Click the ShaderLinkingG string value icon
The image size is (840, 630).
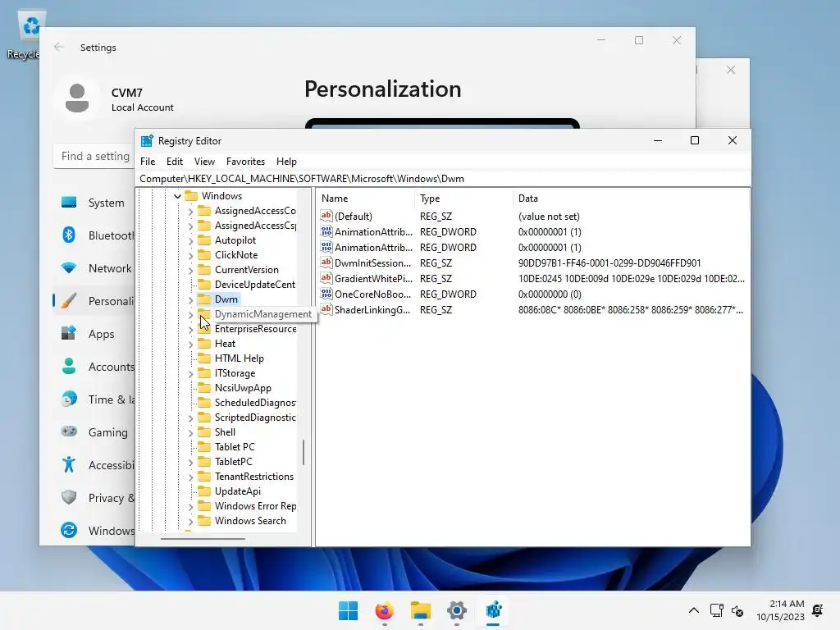pyautogui.click(x=326, y=309)
